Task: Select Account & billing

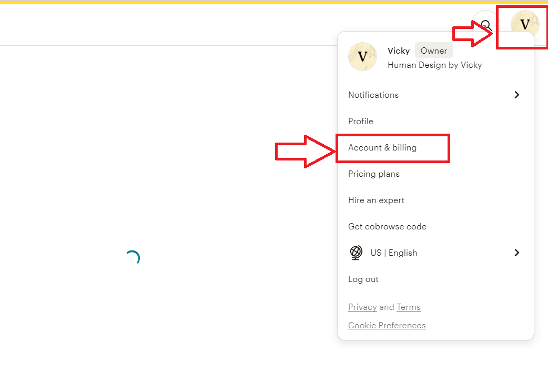Action: 382,147
